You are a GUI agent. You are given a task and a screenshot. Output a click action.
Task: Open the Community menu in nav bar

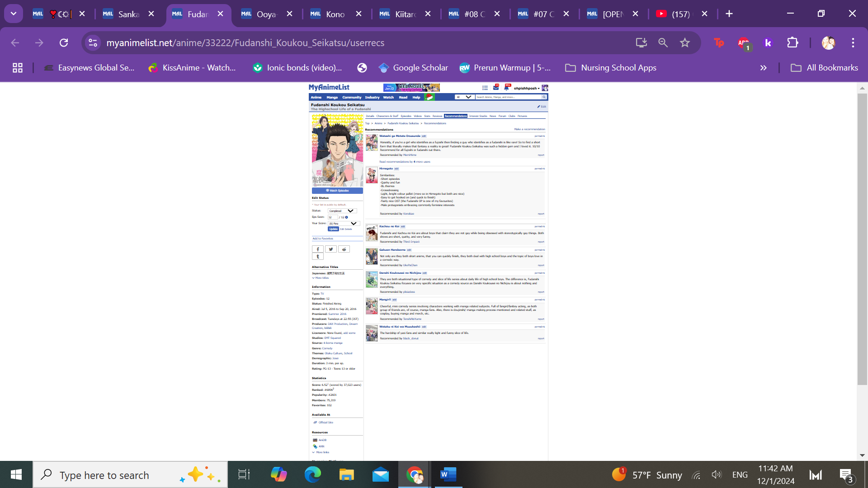[x=352, y=97]
